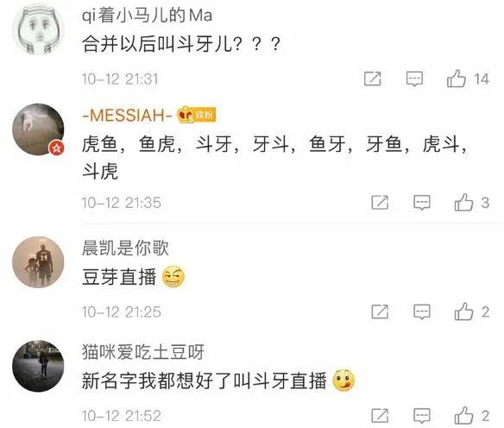Reply to 猫咪爱吃土豆呀's comment
504x428 pixels.
click(422, 416)
